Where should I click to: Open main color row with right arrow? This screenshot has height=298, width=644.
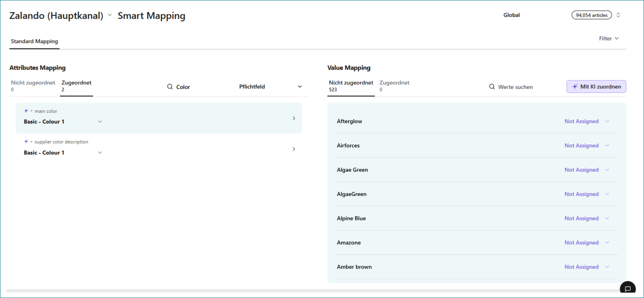(x=294, y=118)
